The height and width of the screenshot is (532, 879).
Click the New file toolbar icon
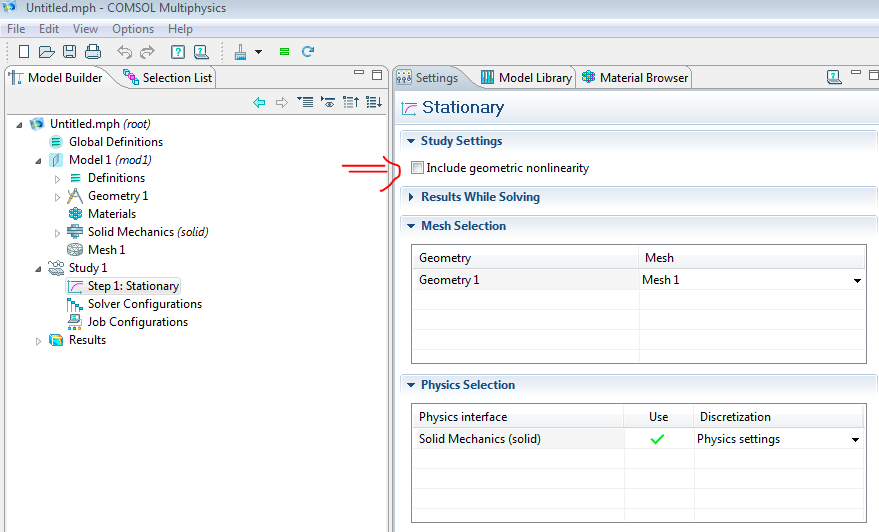tap(24, 52)
